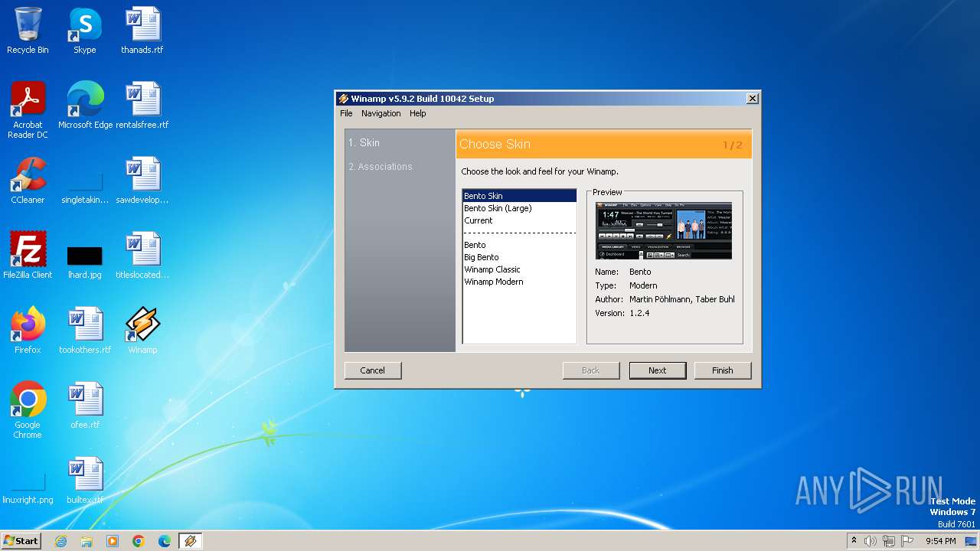The height and width of the screenshot is (551, 980).
Task: Select the plain Bento skin entry
Action: (x=519, y=245)
